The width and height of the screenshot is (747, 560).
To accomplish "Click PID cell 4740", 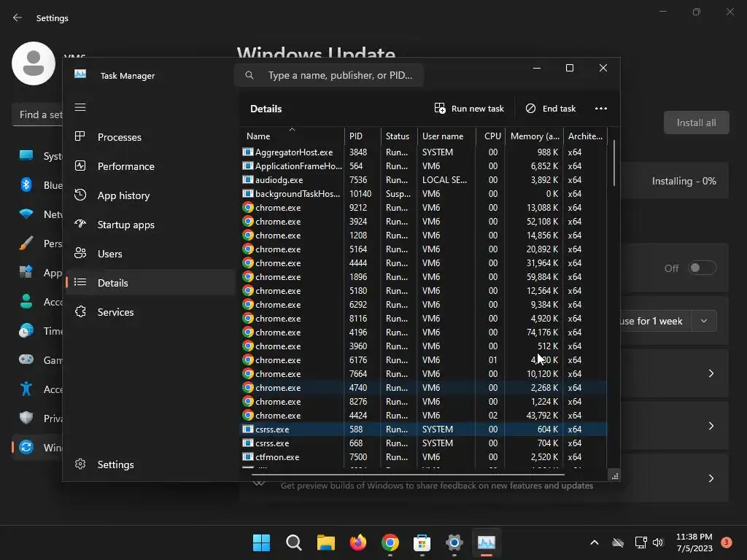I will [x=358, y=388].
